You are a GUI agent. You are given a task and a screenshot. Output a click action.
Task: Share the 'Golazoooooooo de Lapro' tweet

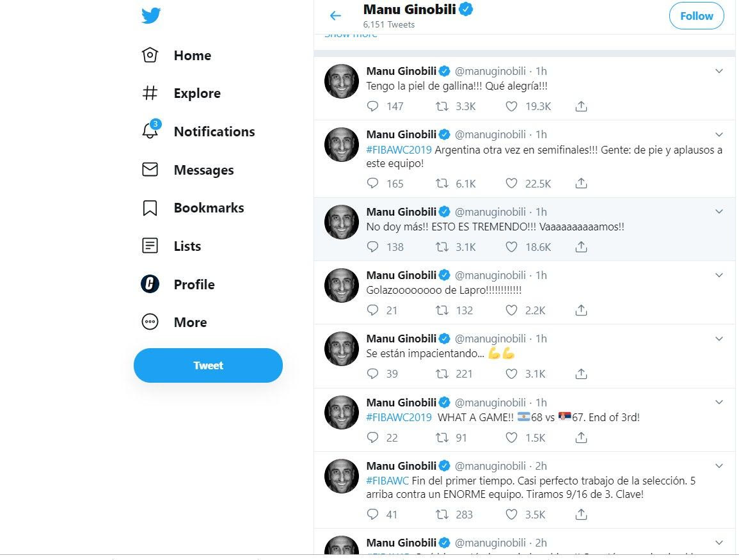pos(581,310)
